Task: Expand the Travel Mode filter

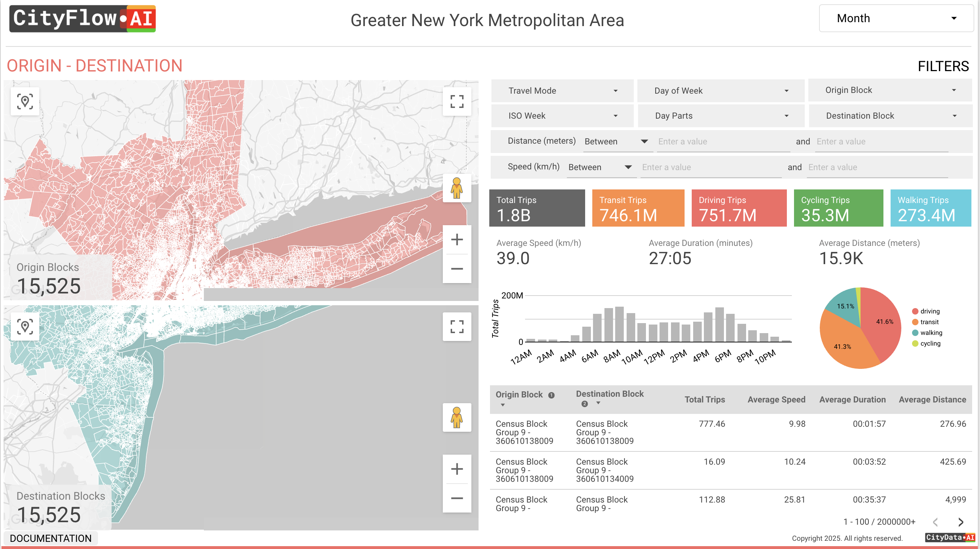Action: click(x=562, y=91)
